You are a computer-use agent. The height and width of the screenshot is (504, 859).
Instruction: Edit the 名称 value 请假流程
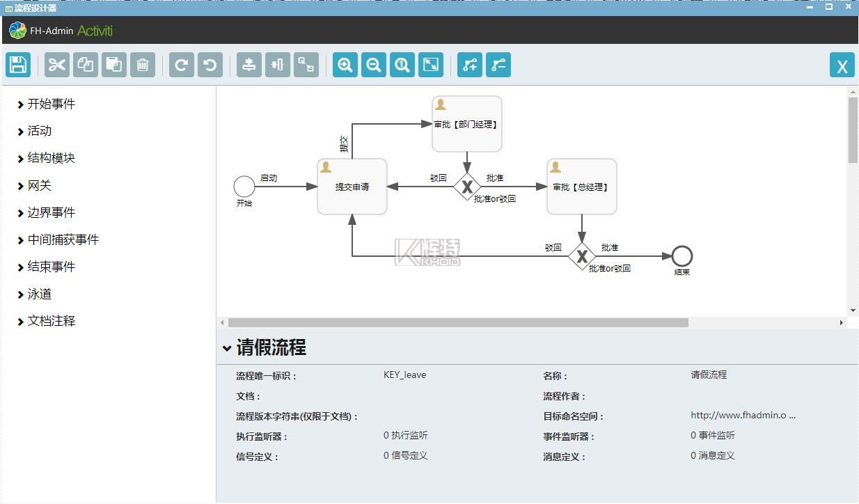coord(709,375)
